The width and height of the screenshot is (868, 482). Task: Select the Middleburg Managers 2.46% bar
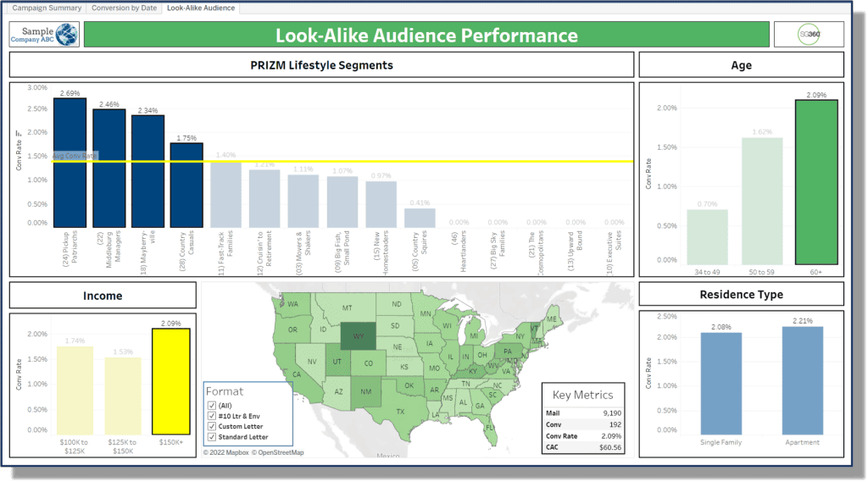point(109,169)
